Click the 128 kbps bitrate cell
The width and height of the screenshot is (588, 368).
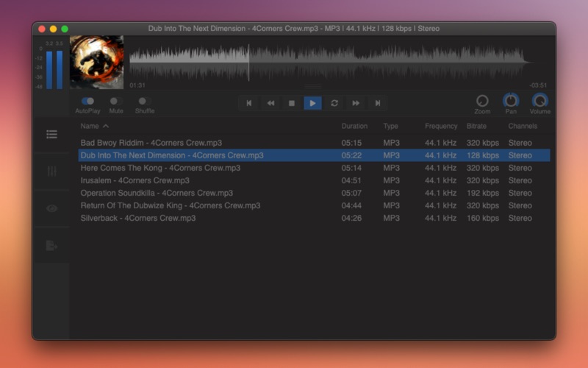483,155
